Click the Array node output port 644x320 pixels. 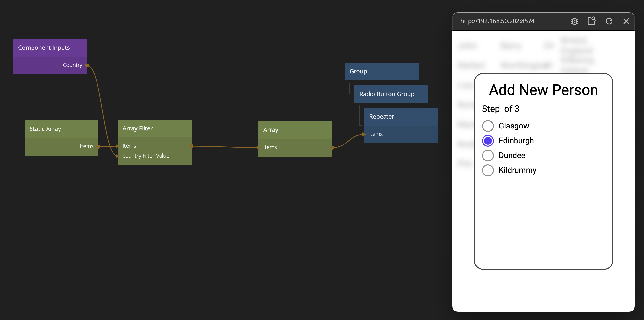[x=332, y=148]
